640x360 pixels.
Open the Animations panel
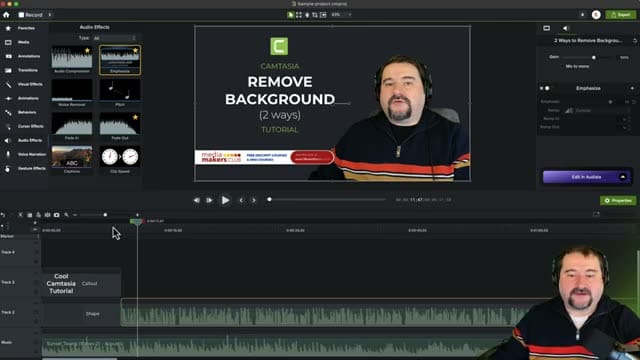point(24,98)
